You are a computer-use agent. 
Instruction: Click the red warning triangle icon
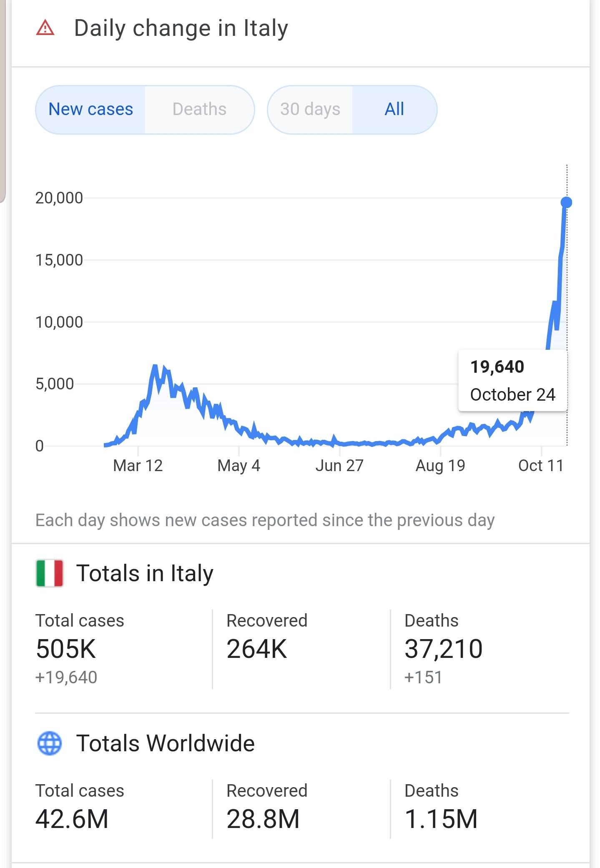45,28
